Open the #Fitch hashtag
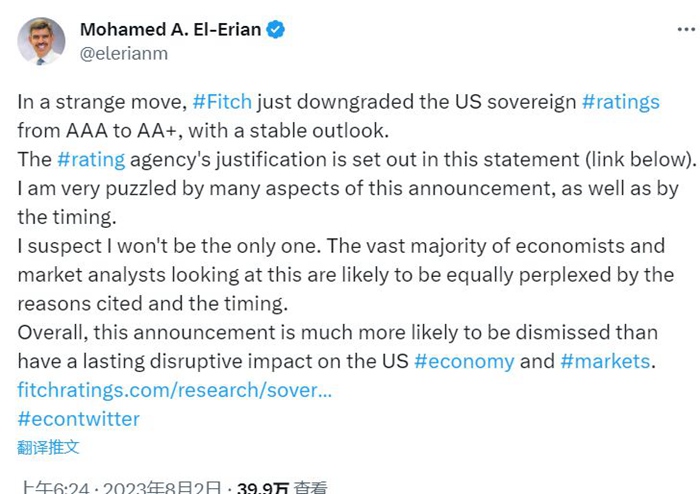 (222, 102)
